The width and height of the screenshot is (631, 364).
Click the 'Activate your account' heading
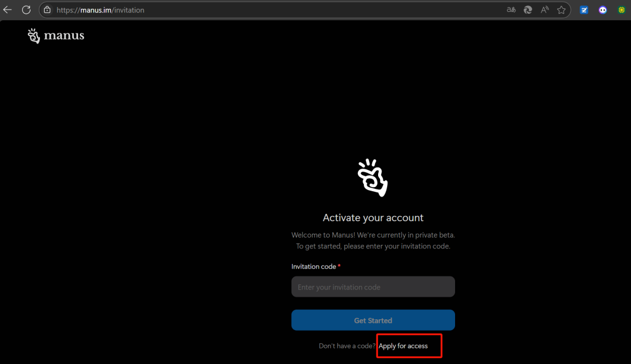pyautogui.click(x=373, y=217)
